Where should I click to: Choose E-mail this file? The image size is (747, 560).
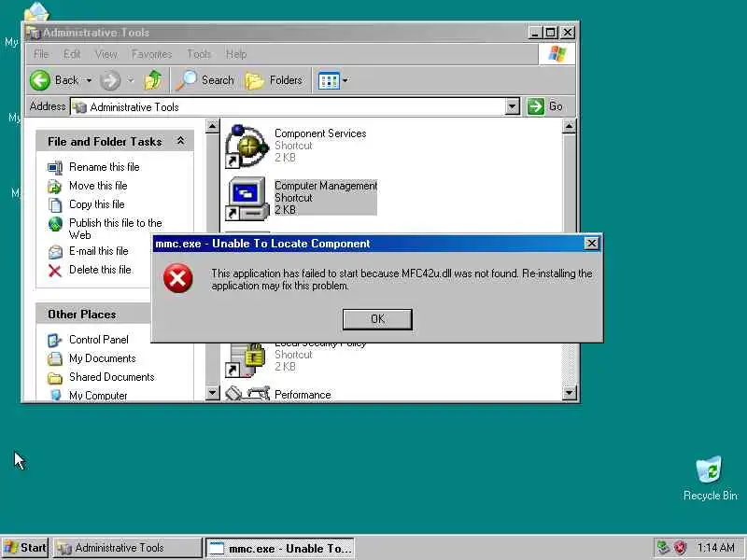(99, 251)
